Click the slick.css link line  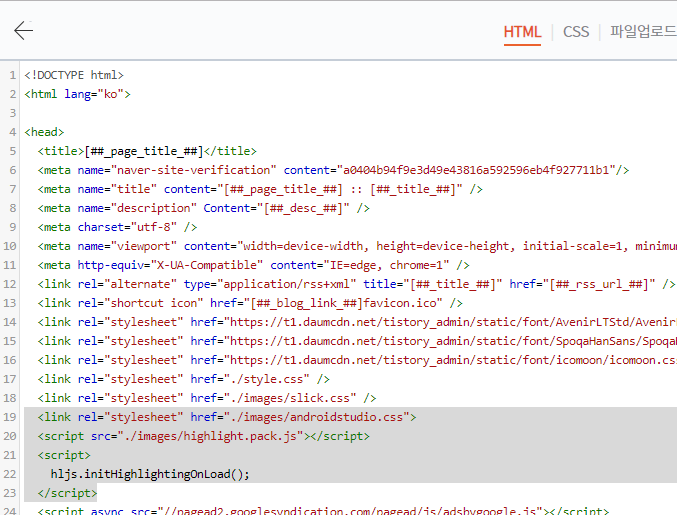click(x=207, y=398)
